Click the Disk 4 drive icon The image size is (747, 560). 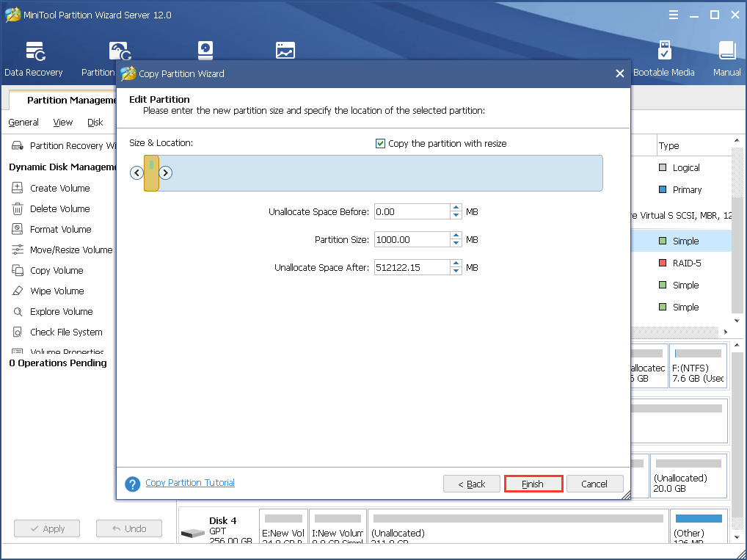pos(193,532)
